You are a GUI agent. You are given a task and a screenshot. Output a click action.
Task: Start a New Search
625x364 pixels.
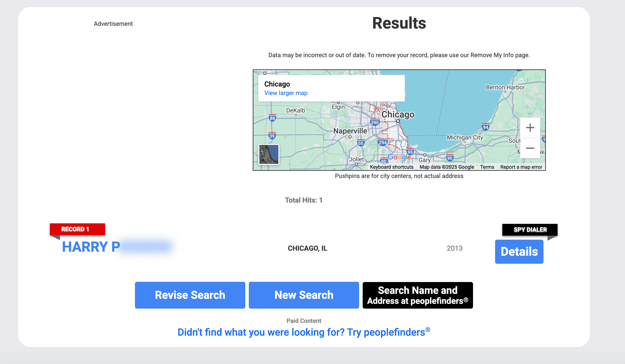coord(304,295)
